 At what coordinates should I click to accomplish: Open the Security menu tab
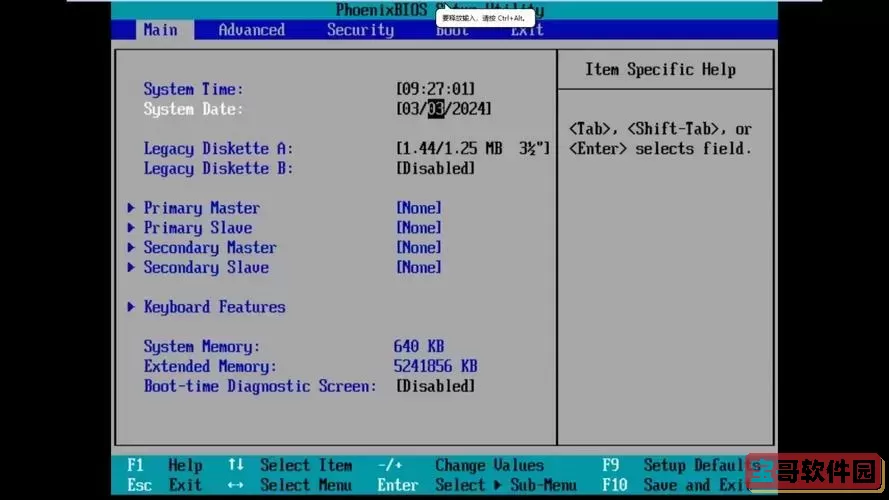point(360,30)
